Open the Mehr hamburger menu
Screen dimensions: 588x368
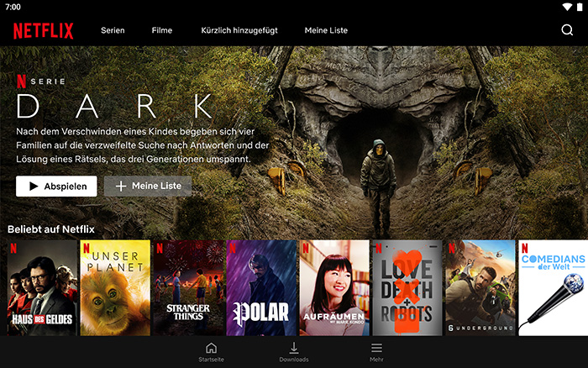pos(376,348)
